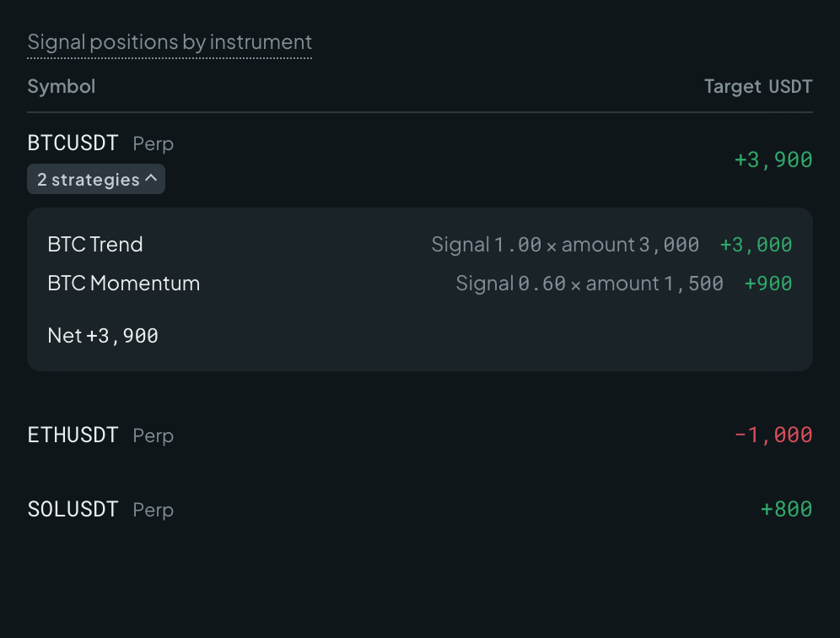This screenshot has width=840, height=638.
Task: Click BTC Trend signal 1.00 × amount text
Action: pyautogui.click(x=565, y=245)
